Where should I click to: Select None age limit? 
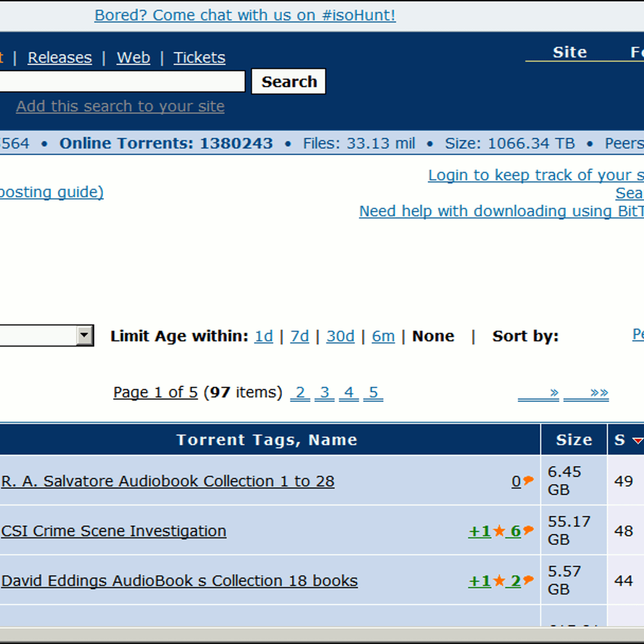click(433, 336)
